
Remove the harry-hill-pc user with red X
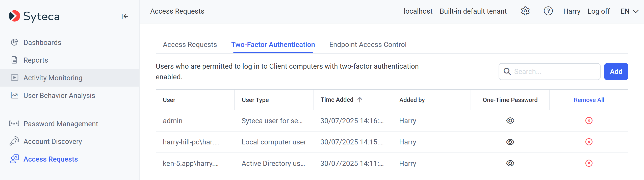click(x=589, y=142)
